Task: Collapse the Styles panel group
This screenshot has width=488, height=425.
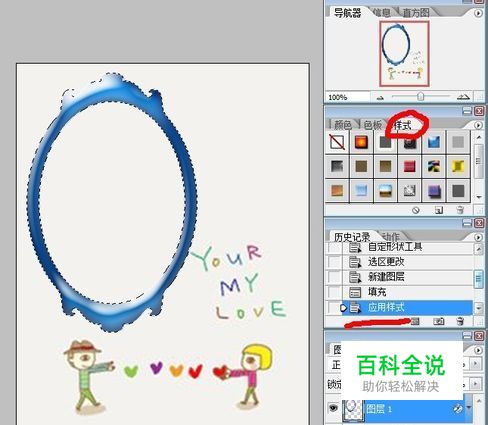Action: coord(467,111)
